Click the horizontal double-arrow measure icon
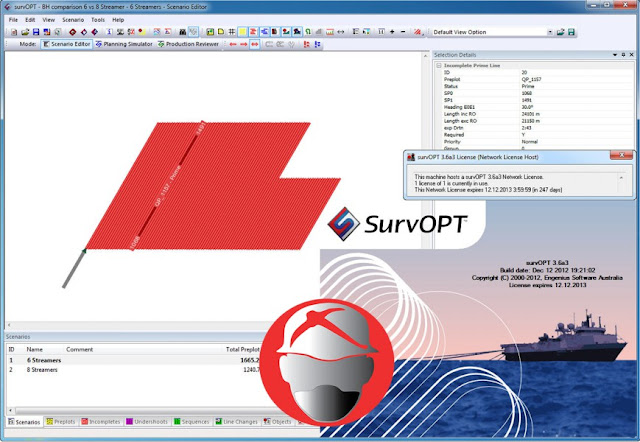 [341, 32]
